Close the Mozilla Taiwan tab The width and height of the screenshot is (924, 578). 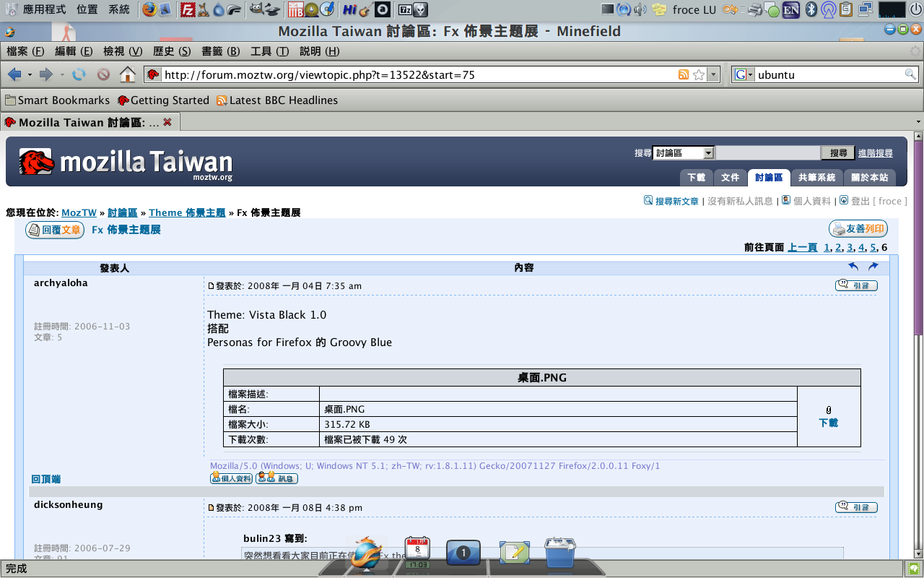[167, 122]
